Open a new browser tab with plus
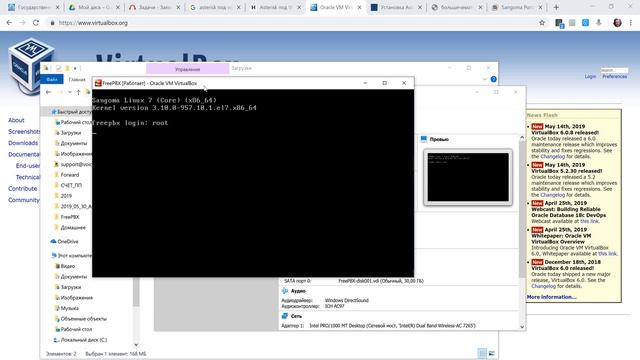Viewport: 640px width, 360px height. (x=556, y=7)
